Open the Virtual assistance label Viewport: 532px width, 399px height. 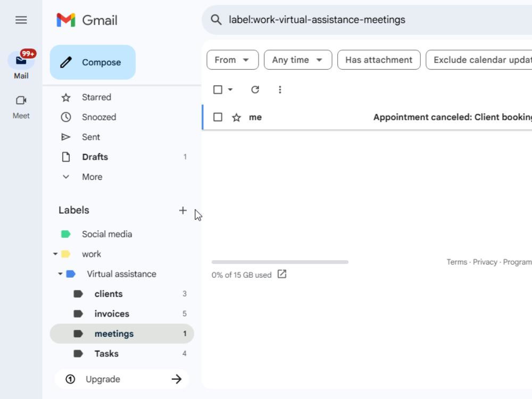click(x=121, y=274)
